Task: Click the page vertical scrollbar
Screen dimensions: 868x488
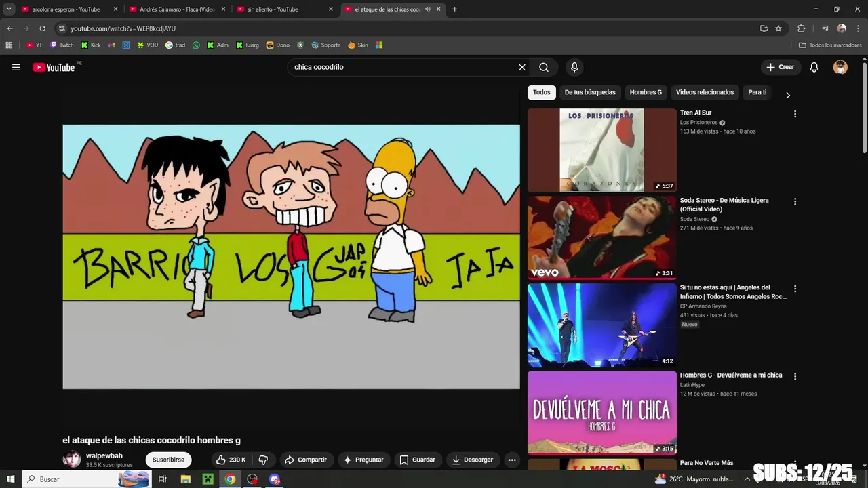Action: coord(864,108)
